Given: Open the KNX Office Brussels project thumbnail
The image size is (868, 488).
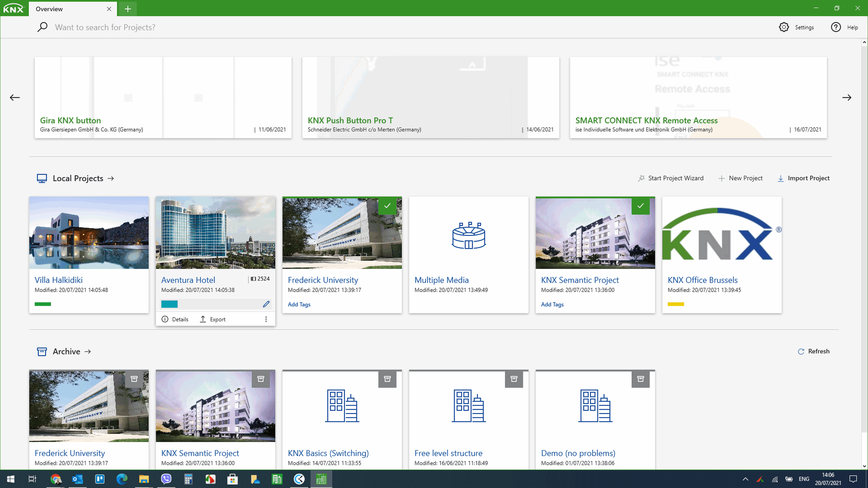Looking at the screenshot, I should 722,233.
